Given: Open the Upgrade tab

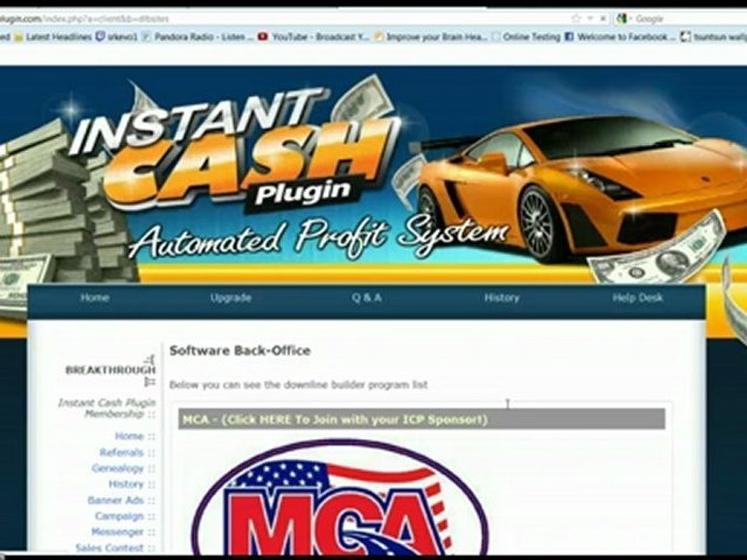Looking at the screenshot, I should [x=230, y=298].
